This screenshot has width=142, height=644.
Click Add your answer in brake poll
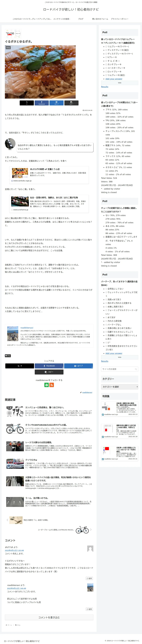pos(114,79)
